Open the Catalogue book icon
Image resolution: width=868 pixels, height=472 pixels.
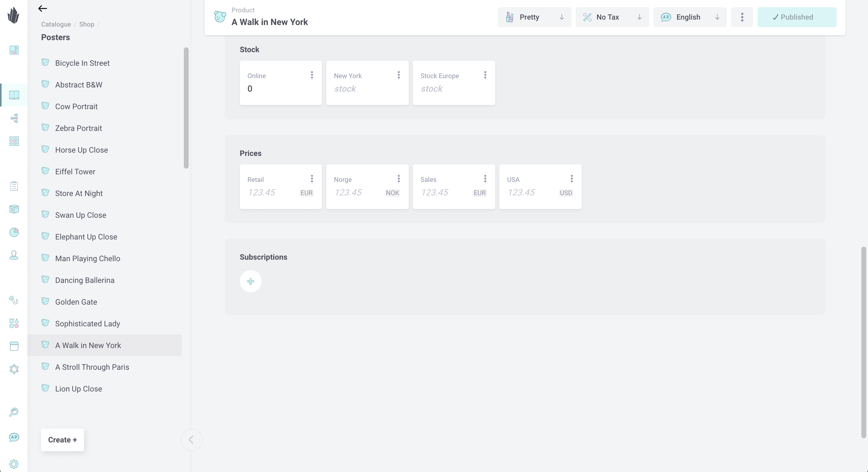coord(14,95)
